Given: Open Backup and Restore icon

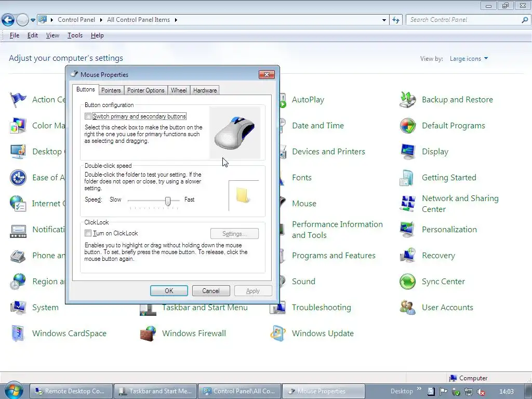Looking at the screenshot, I should 407,100.
